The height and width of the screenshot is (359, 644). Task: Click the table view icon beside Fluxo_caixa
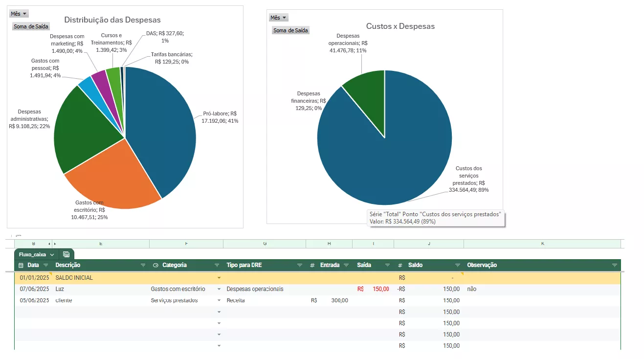click(66, 254)
